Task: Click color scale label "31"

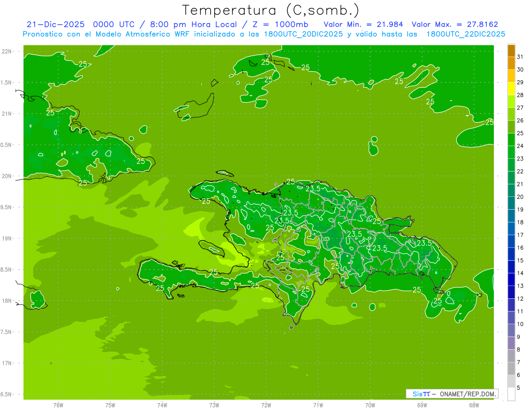Action: [520, 57]
